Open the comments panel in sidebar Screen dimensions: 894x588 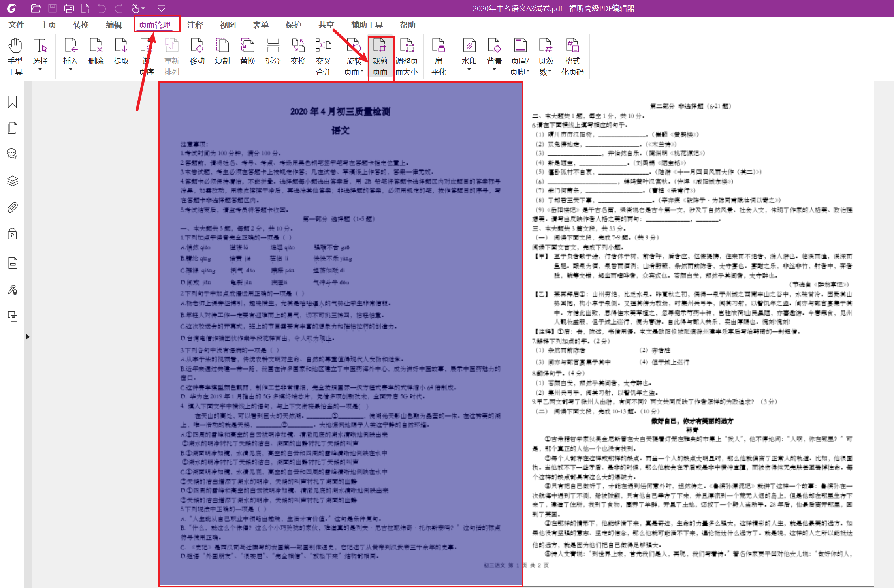point(13,154)
